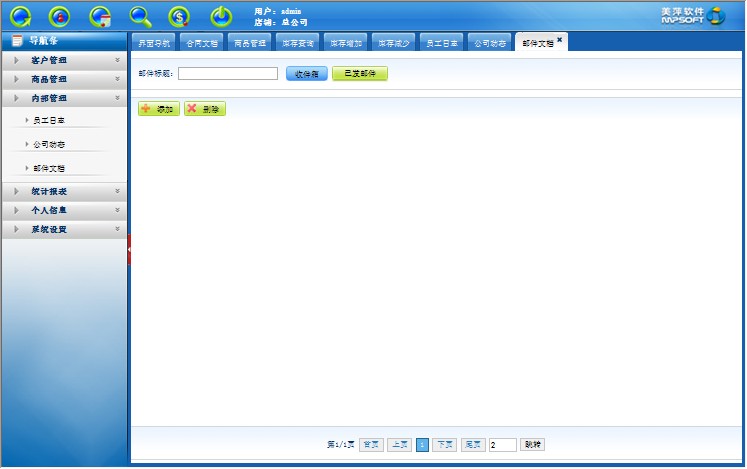Expand the 统计报表 sidebar section
Screen dimensions: 747x469
click(65, 191)
